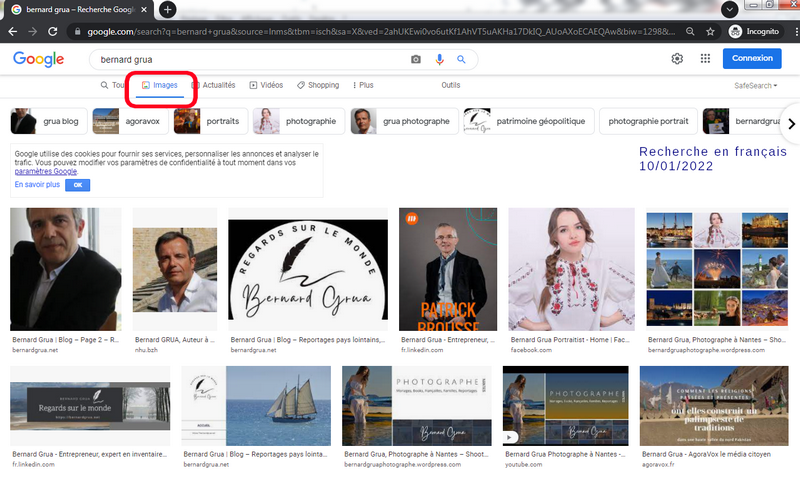Open the settings gear icon

point(677,59)
